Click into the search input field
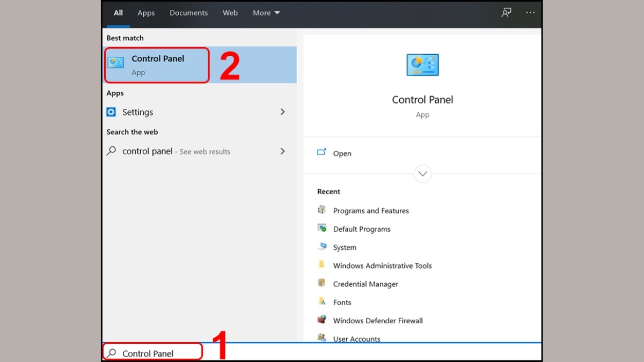 click(x=322, y=353)
